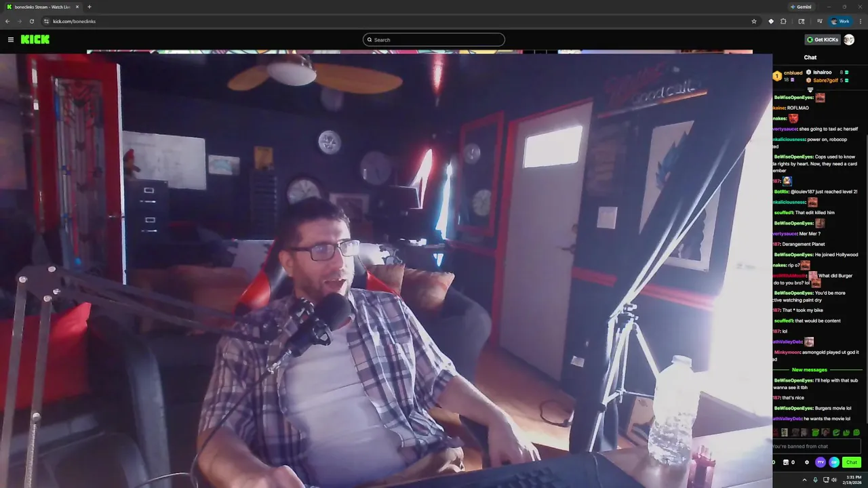
Task: Open the Kick hamburger sidebar menu
Action: [11, 39]
